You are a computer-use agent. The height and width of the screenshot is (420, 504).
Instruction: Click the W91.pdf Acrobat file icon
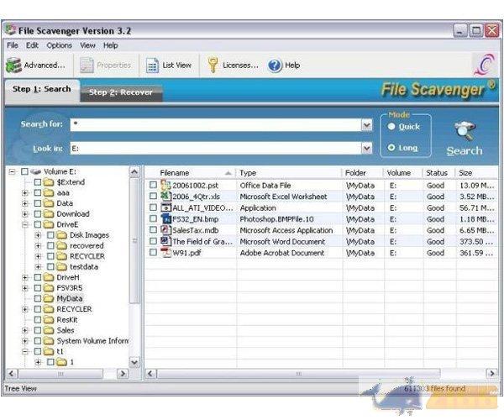(x=165, y=253)
